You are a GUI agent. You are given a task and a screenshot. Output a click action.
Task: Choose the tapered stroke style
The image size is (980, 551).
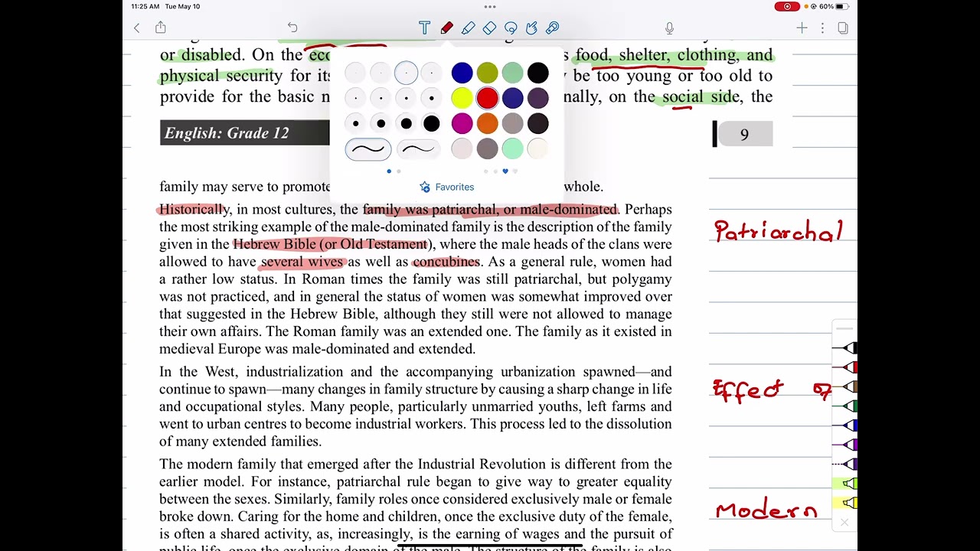(418, 149)
